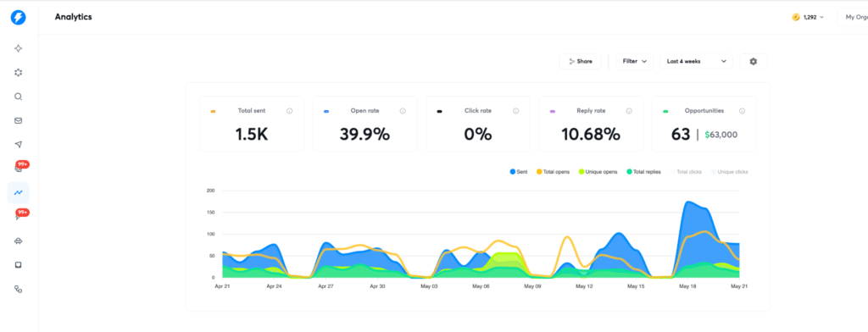Click info icon on Open rate card

pyautogui.click(x=403, y=111)
